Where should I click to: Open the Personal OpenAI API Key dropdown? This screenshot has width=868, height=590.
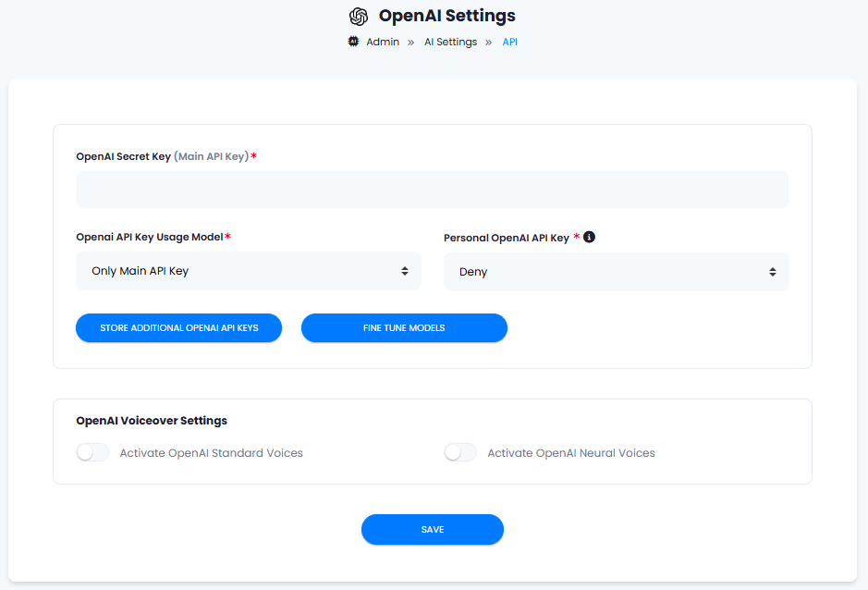pyautogui.click(x=617, y=272)
